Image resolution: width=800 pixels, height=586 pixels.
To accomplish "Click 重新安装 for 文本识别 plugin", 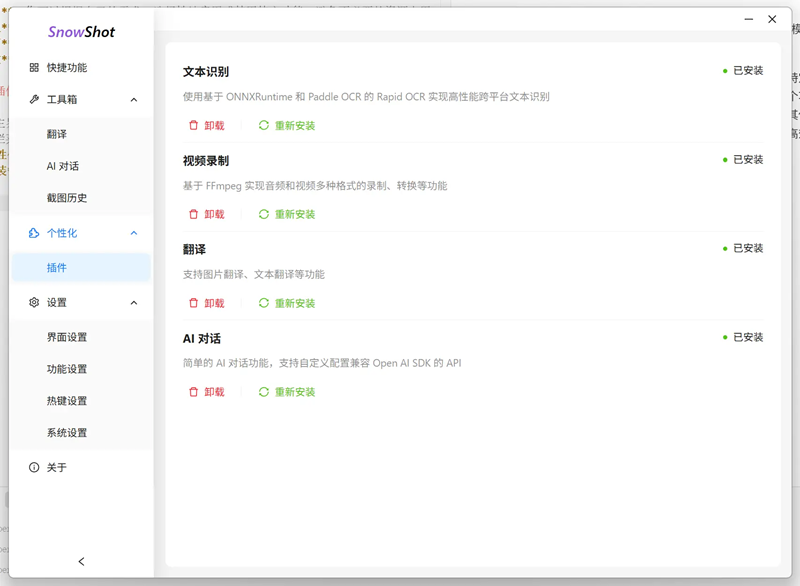I will [x=287, y=125].
